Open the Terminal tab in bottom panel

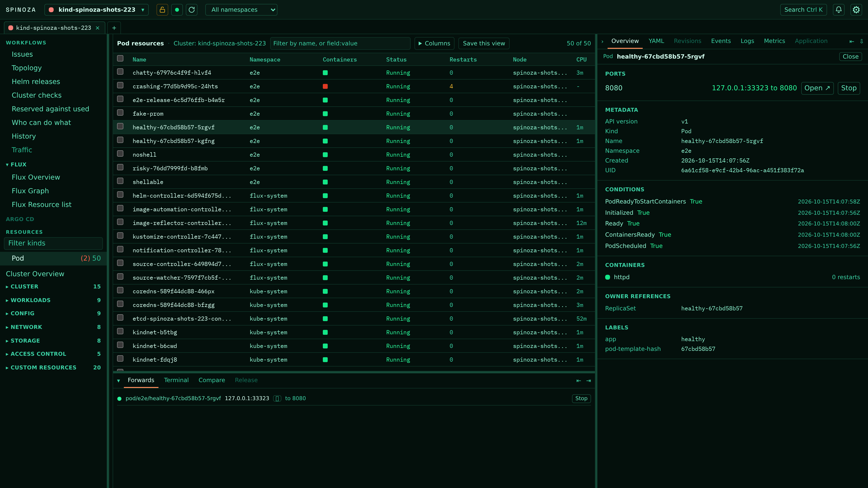(x=176, y=380)
